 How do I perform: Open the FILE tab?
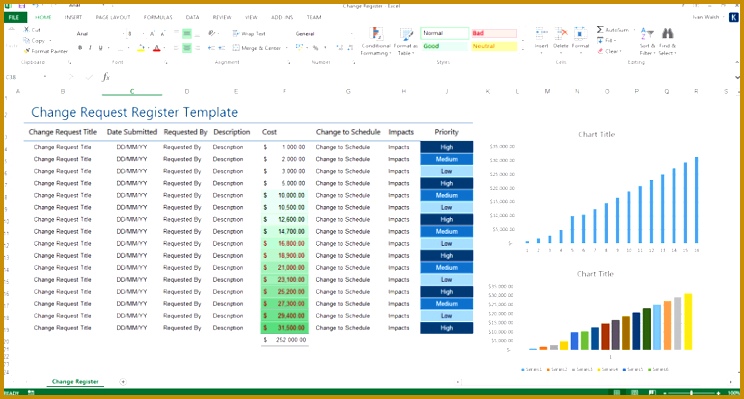(x=14, y=18)
